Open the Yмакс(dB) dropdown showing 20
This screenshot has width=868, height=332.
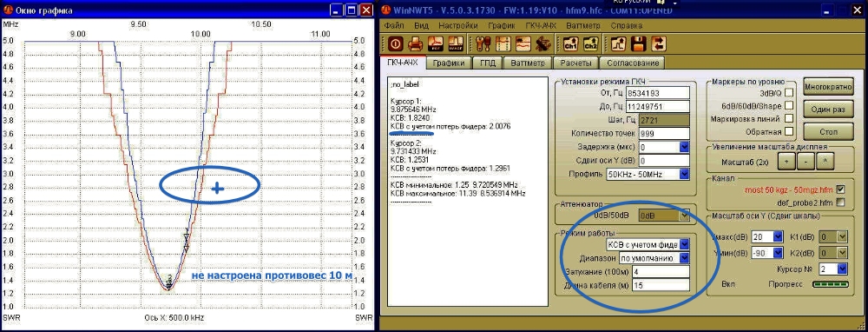point(778,236)
